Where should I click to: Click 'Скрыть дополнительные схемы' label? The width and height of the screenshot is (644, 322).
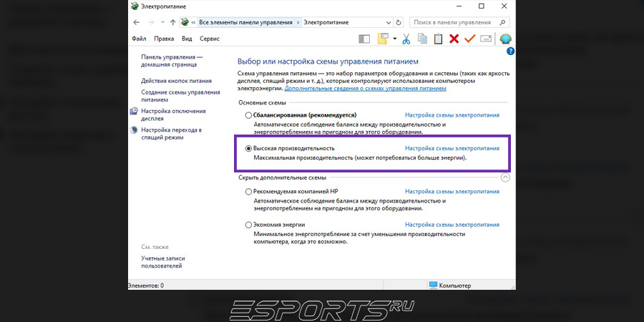coord(282,177)
